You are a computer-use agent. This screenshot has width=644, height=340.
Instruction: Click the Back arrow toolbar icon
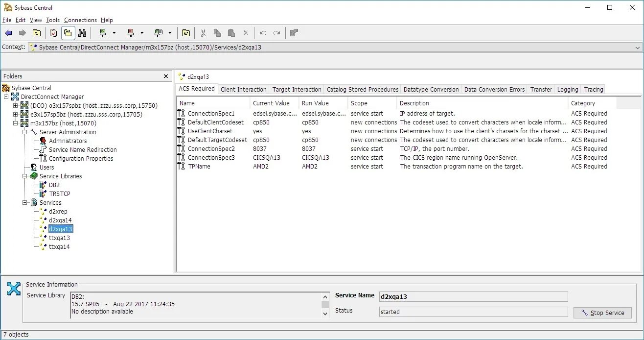coord(8,33)
